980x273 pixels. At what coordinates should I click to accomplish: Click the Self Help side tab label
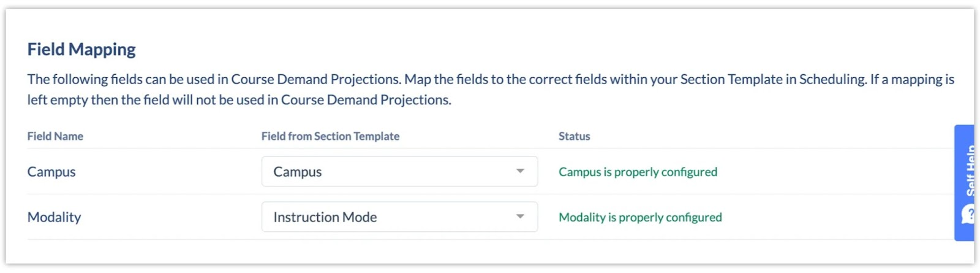click(x=969, y=170)
